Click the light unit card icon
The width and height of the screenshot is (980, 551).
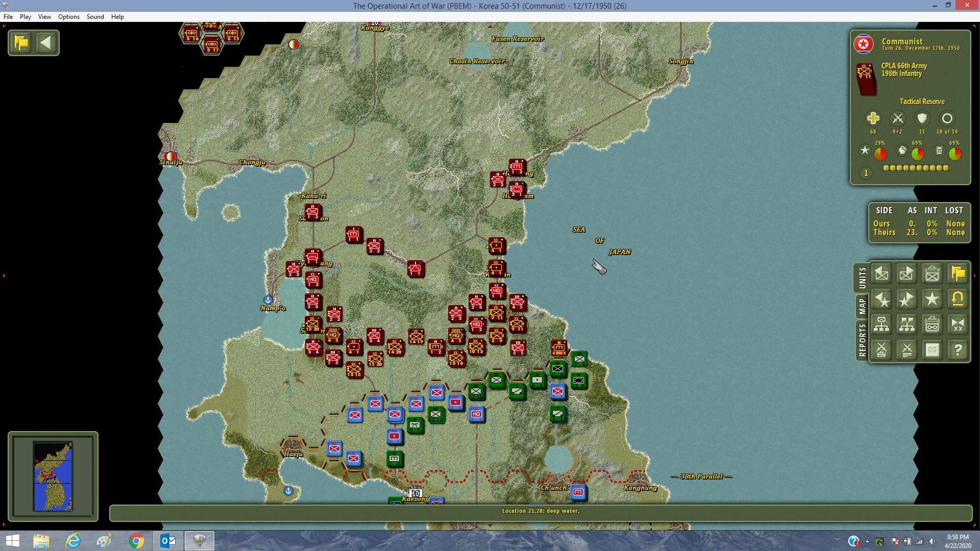click(933, 350)
